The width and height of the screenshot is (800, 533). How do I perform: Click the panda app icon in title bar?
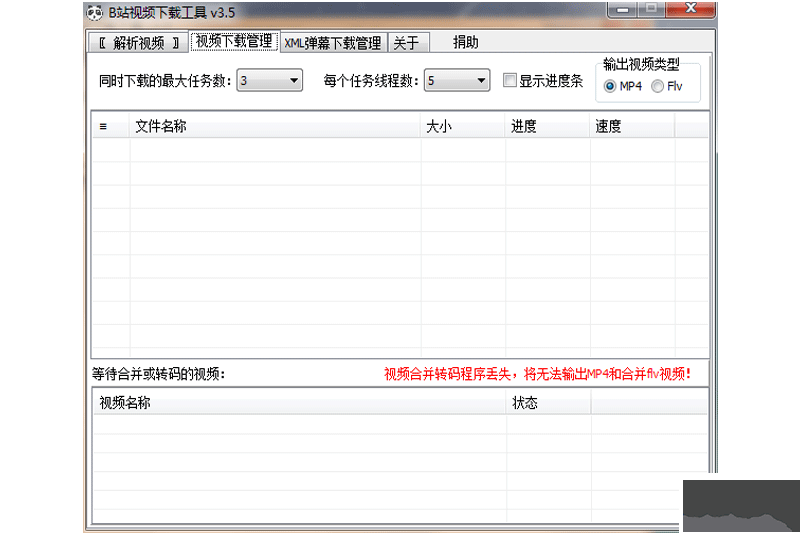click(x=94, y=12)
